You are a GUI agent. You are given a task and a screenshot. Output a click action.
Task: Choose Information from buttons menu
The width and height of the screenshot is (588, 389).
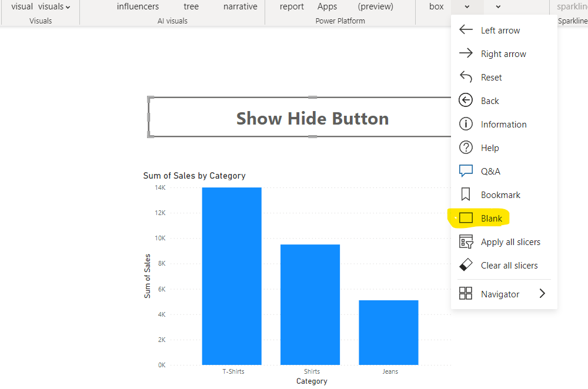pos(504,125)
